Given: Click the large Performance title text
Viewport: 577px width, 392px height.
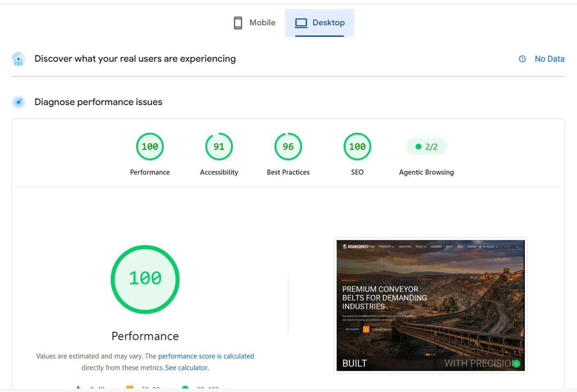Looking at the screenshot, I should click(145, 336).
